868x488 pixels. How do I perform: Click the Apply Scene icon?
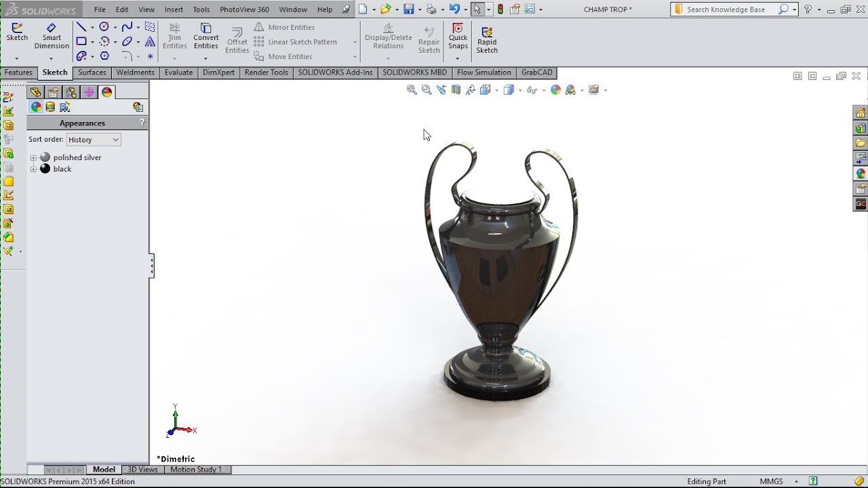570,89
